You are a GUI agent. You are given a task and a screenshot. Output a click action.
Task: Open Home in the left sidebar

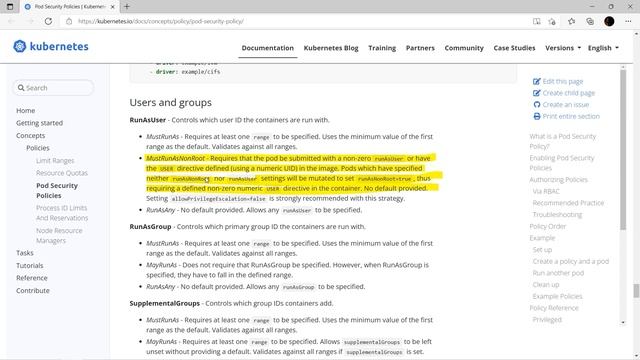[x=25, y=111]
